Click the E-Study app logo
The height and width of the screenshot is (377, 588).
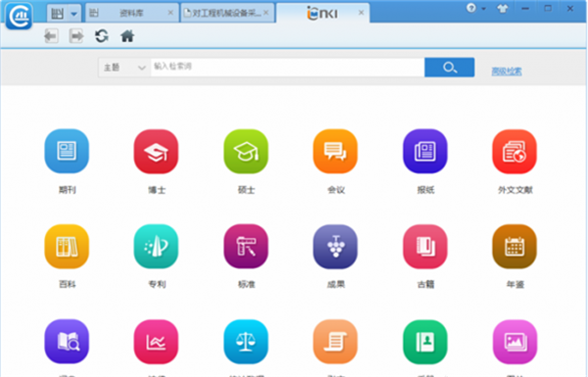[x=19, y=16]
